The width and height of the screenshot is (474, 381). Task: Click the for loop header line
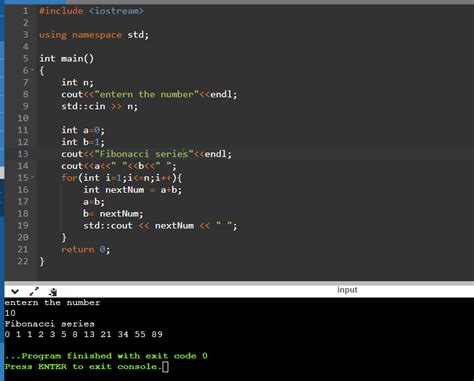(x=122, y=178)
